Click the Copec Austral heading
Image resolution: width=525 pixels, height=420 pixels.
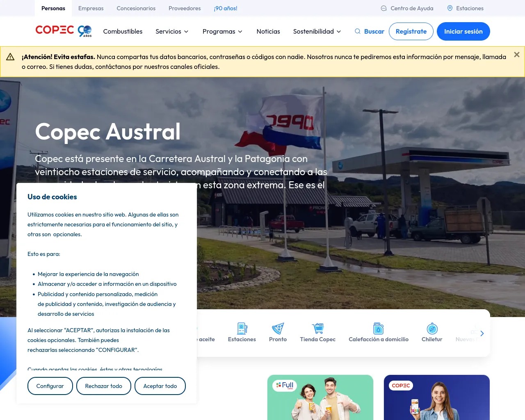pos(108,132)
